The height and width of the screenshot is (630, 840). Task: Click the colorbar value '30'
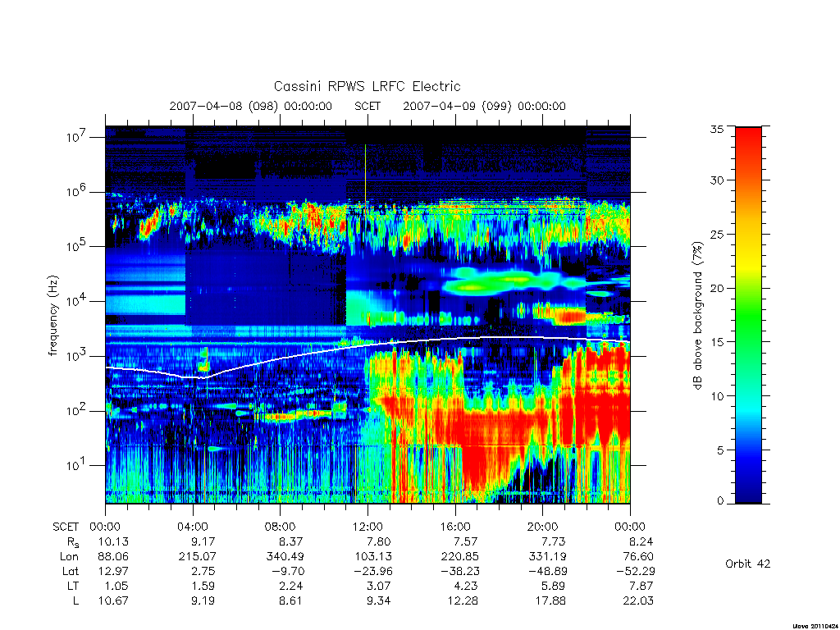pos(717,180)
